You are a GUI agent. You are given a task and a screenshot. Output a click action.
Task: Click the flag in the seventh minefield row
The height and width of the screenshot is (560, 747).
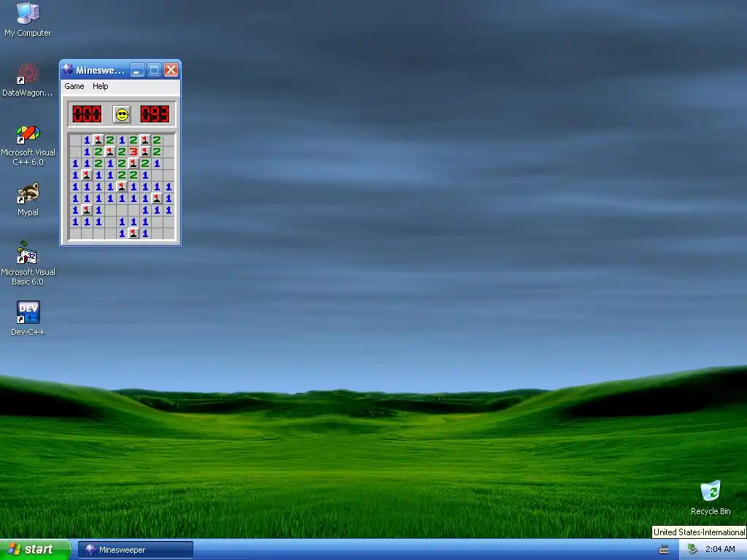tap(87, 210)
